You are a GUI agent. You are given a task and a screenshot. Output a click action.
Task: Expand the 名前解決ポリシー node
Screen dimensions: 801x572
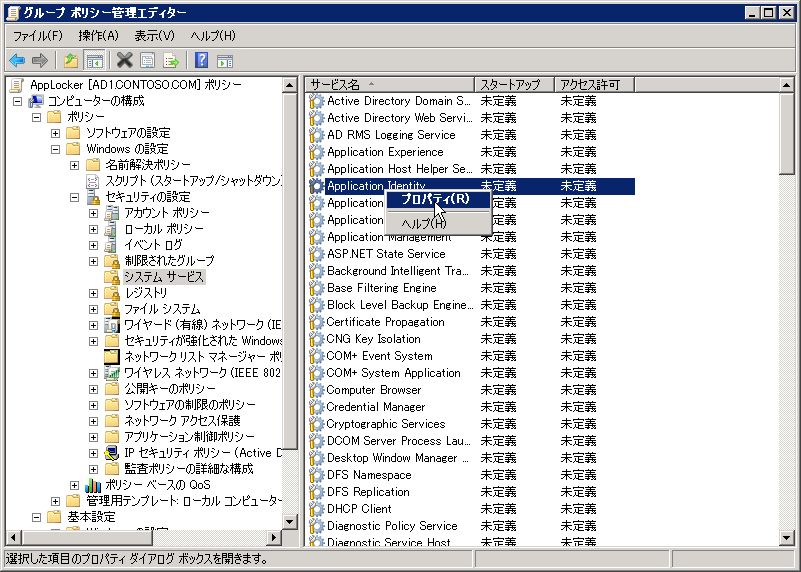click(75, 165)
